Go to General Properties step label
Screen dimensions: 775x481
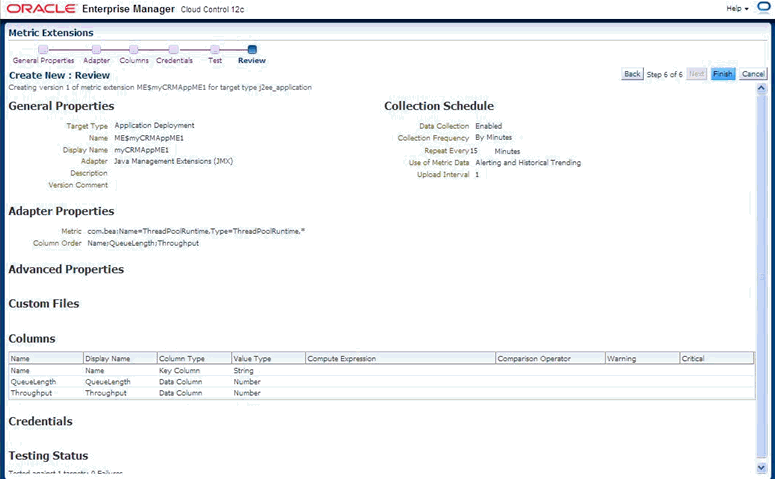pyautogui.click(x=43, y=60)
